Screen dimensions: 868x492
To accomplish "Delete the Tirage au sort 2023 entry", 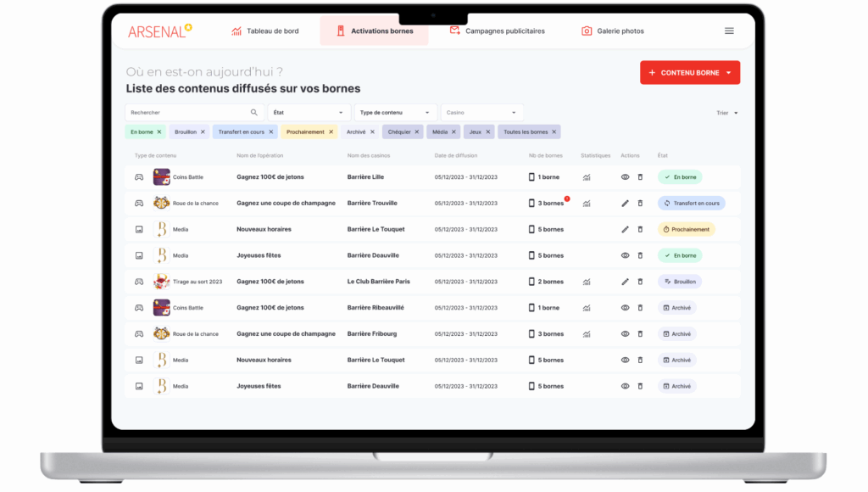I will coord(640,281).
